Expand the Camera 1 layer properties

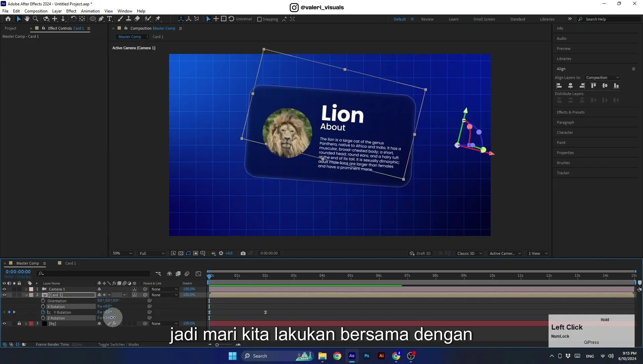(26, 289)
